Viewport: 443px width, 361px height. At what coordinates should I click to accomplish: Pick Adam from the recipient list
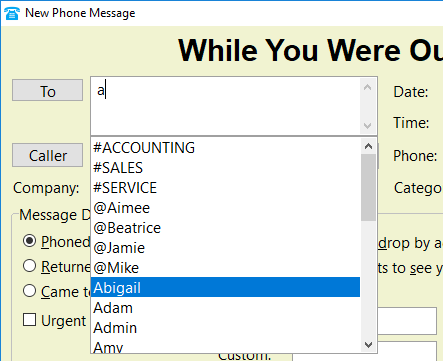point(226,307)
